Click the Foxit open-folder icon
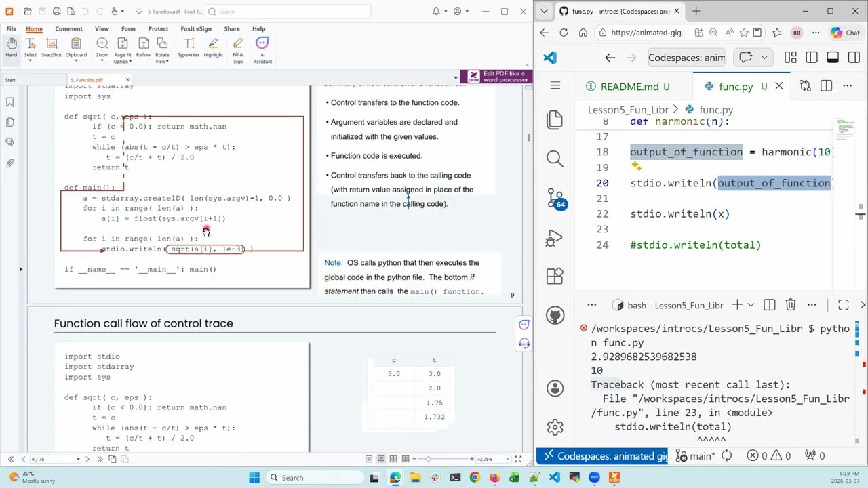The width and height of the screenshot is (868, 488). (27, 12)
